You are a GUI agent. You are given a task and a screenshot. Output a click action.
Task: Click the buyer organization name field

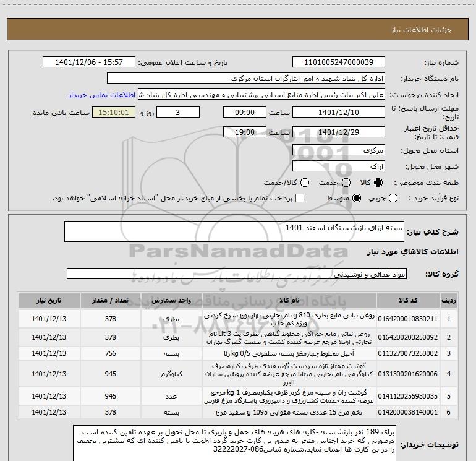pyautogui.click(x=246, y=79)
